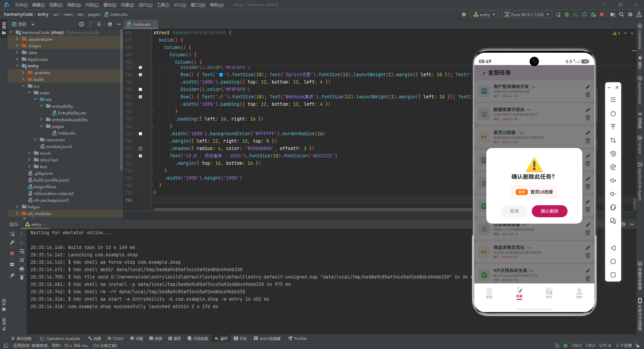Tap 确认删除 in the delete dialog
The image size is (644, 349).
549,211
